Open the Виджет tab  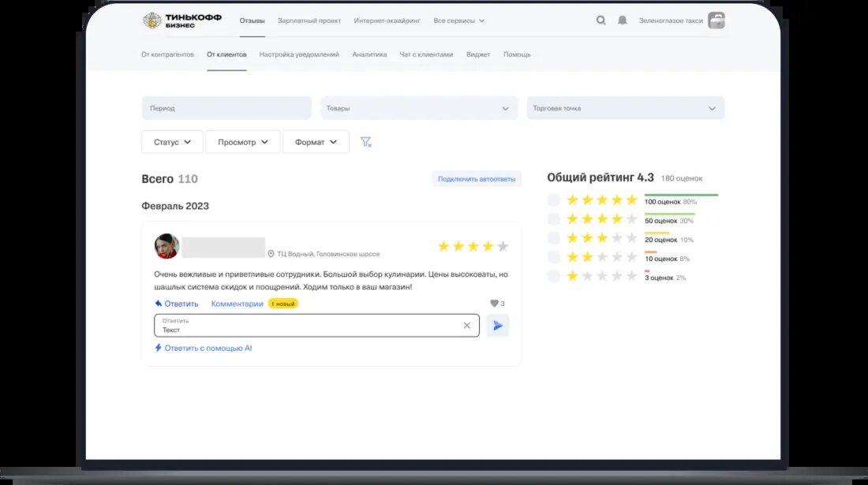click(x=477, y=54)
